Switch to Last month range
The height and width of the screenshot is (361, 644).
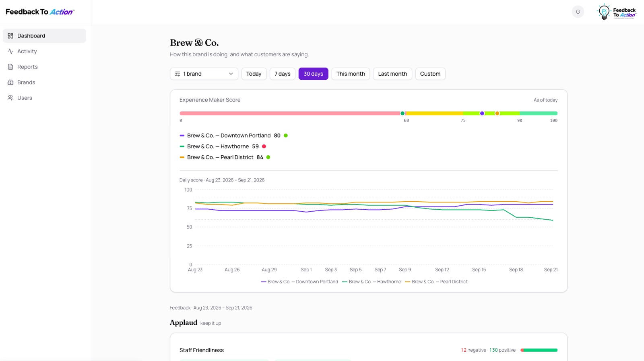click(x=392, y=74)
